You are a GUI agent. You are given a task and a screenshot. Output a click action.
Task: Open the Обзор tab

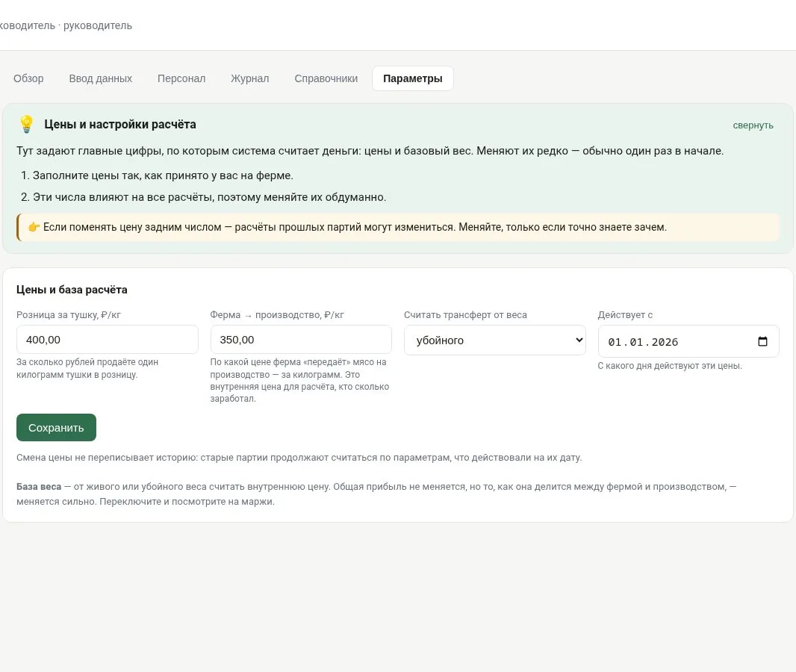point(28,78)
